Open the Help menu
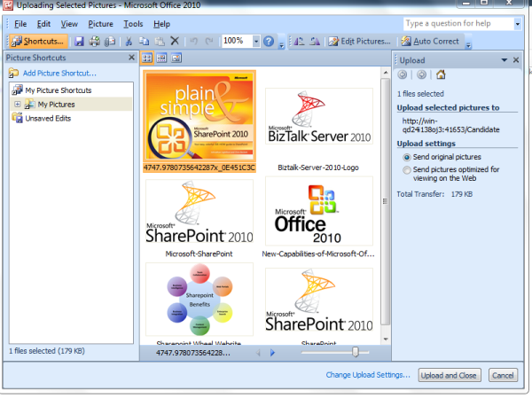The image size is (532, 398). (x=161, y=24)
